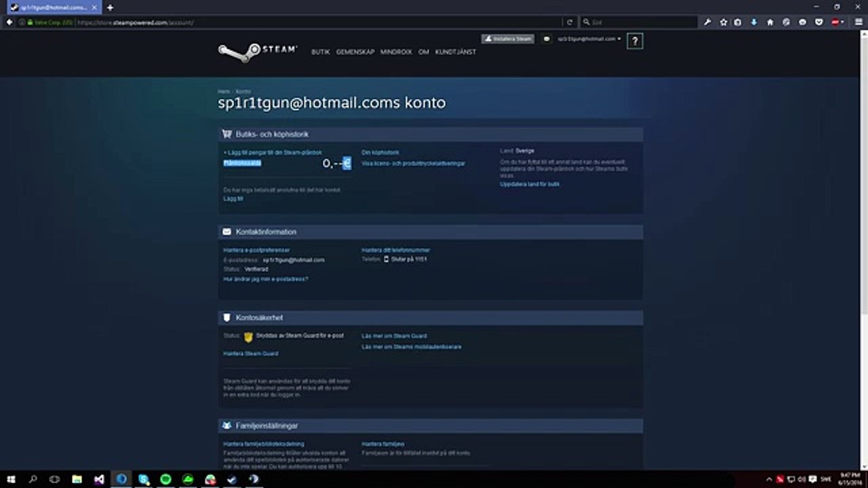
Task: Open taskbar search magnifier
Action: point(33,479)
